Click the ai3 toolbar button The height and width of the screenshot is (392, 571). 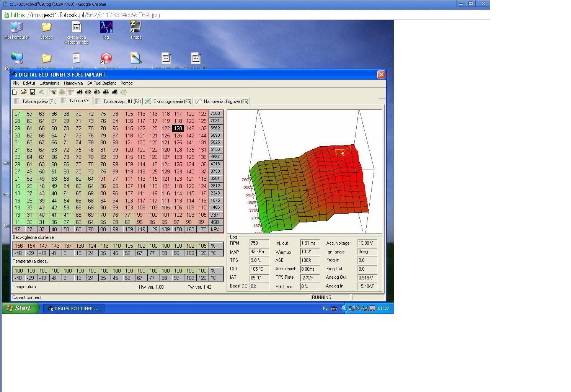coord(97,92)
